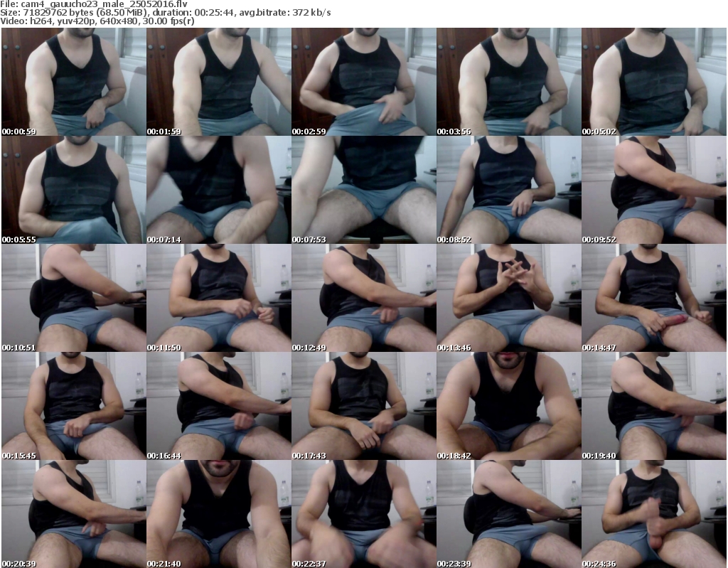This screenshot has width=728, height=568.
Task: Choose the thumbnail stamped 00:05:55
Action: click(74, 190)
